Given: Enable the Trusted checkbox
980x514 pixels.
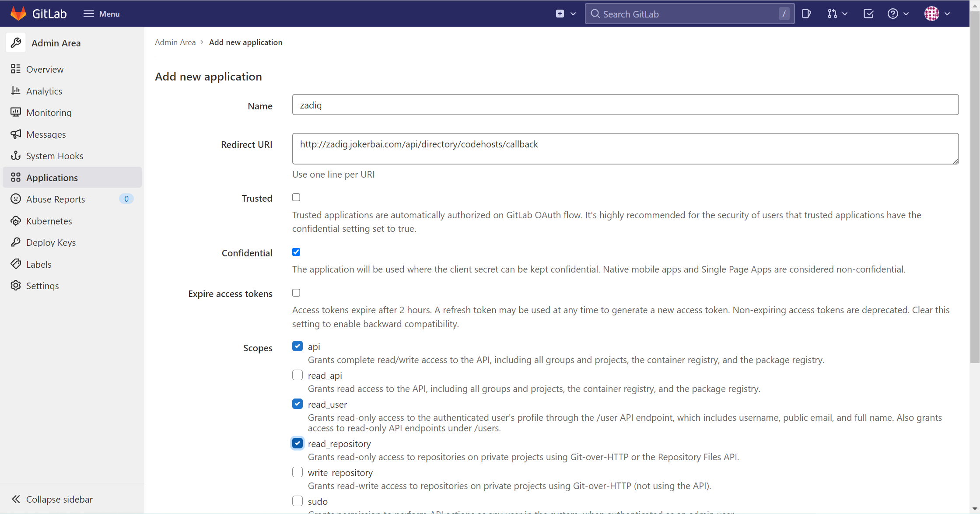Looking at the screenshot, I should tap(296, 197).
